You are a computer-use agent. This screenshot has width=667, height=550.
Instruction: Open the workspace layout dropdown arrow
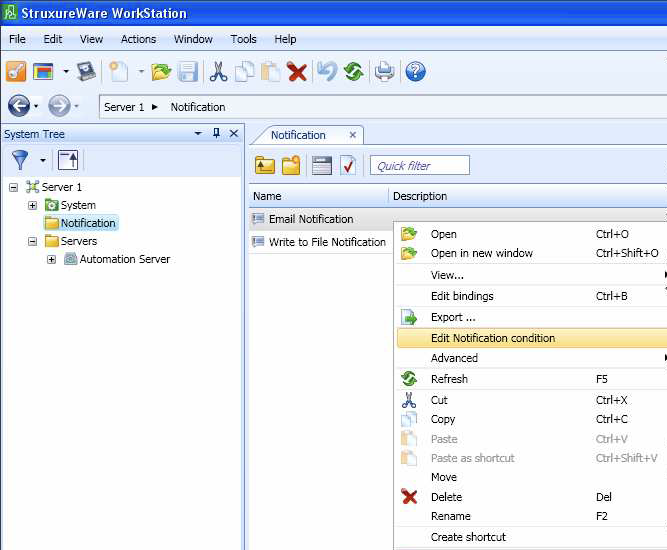(x=66, y=71)
